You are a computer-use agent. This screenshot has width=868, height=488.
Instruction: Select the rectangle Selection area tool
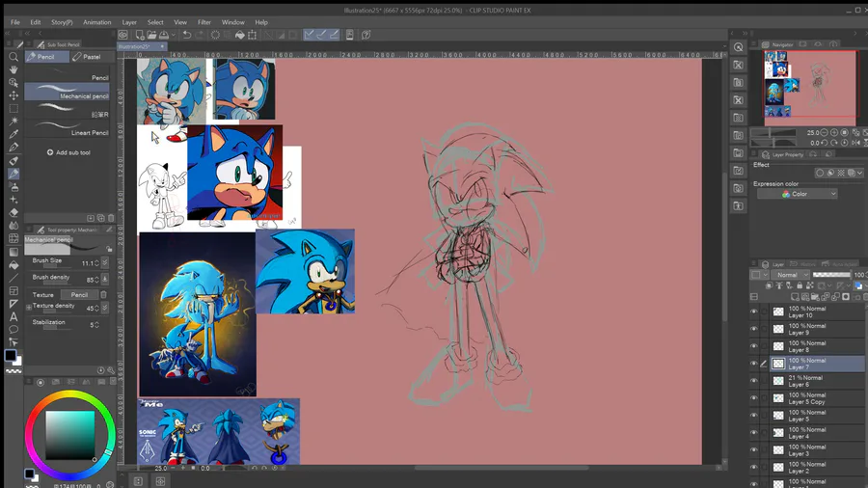pyautogui.click(x=14, y=108)
